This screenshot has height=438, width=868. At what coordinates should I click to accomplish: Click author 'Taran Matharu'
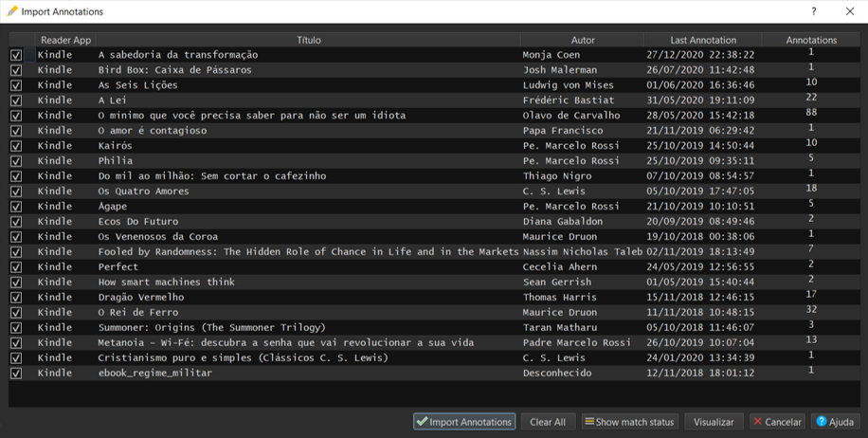point(560,327)
